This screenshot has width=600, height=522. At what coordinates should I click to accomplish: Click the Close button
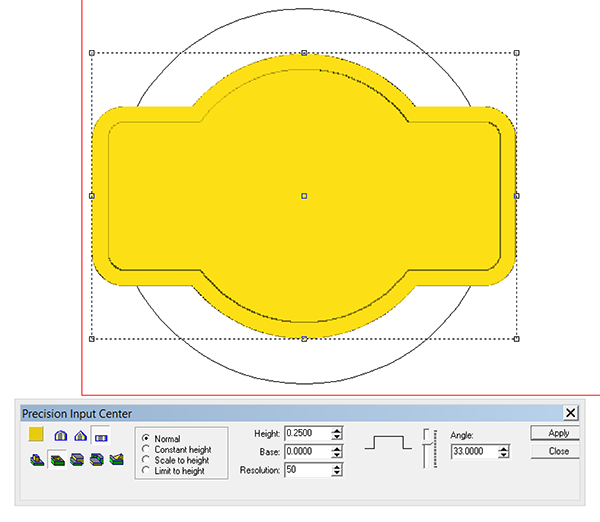click(555, 451)
